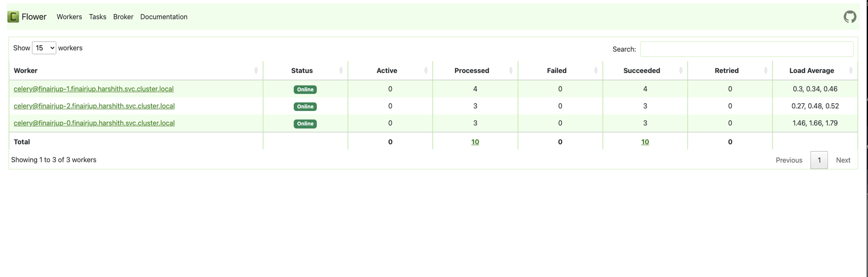Sort by the Status column arrows
Viewport: 868px width, 277px height.
[x=341, y=71]
